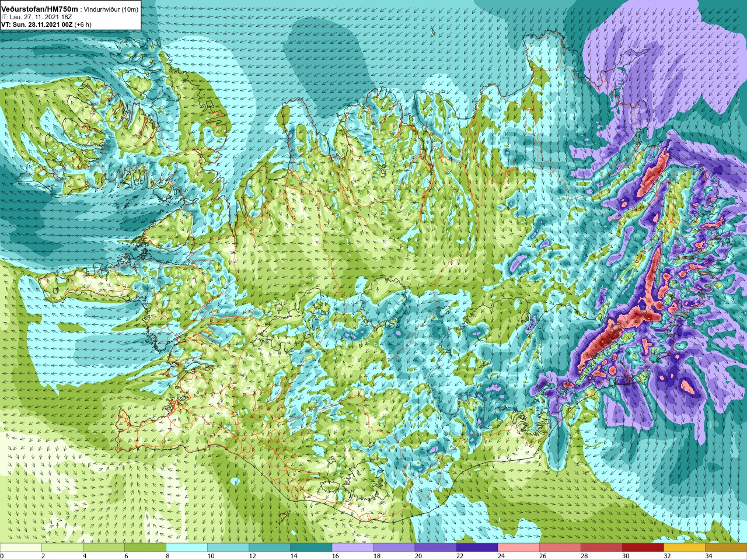The image size is (747, 560).
Task: Click the legend scale label '26'
Action: (542, 556)
